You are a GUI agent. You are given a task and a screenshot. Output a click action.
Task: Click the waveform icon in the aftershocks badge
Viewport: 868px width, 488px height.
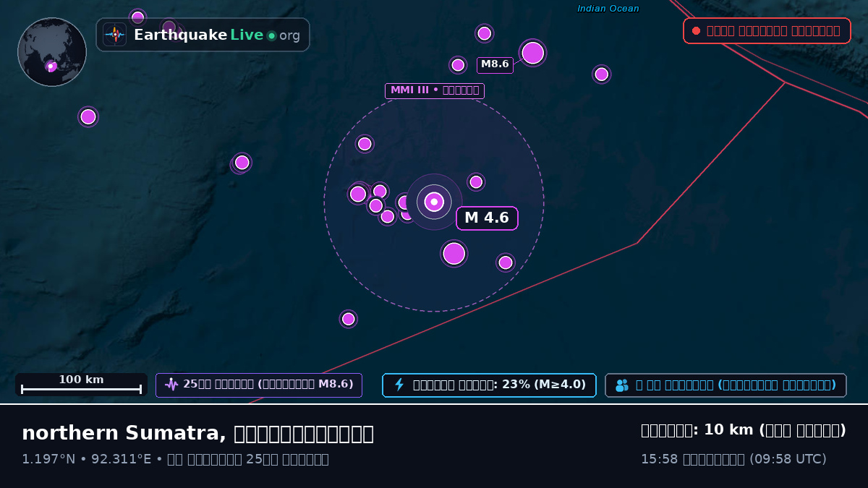click(x=171, y=385)
